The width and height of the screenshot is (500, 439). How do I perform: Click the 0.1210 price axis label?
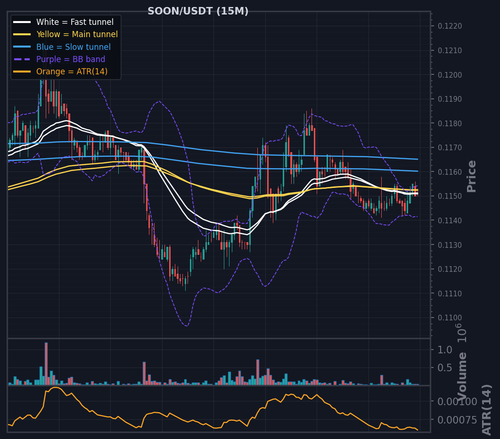[450, 50]
